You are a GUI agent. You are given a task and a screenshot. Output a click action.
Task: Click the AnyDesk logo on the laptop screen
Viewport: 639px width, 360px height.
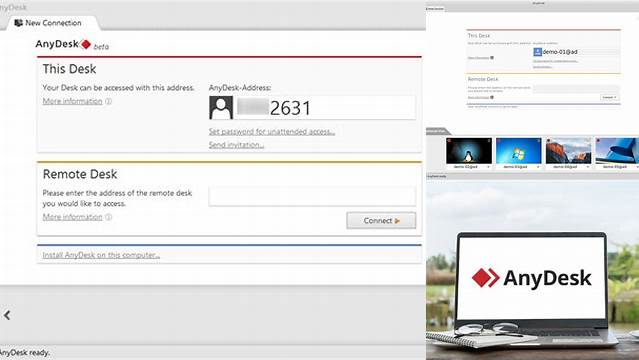[x=531, y=278]
